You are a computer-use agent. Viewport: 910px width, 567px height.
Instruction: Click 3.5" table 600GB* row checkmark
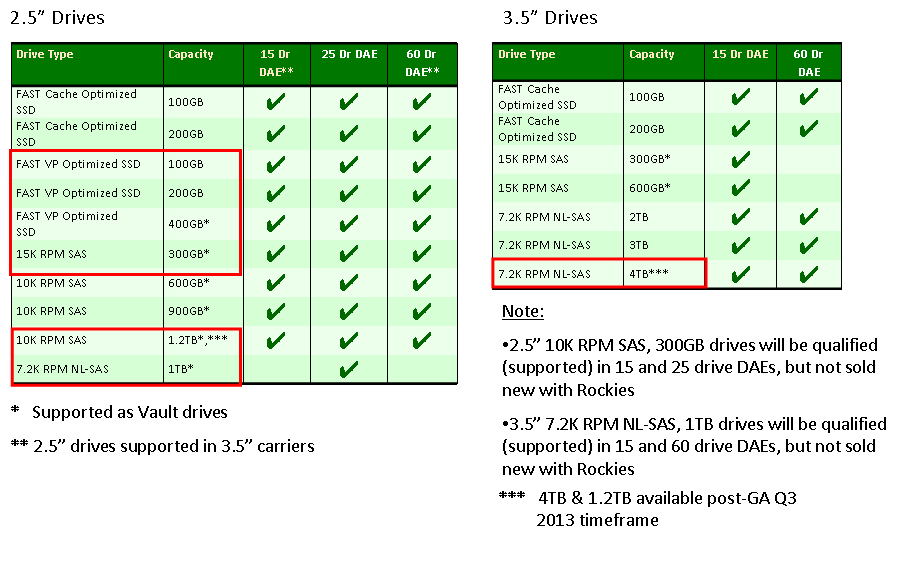741,188
